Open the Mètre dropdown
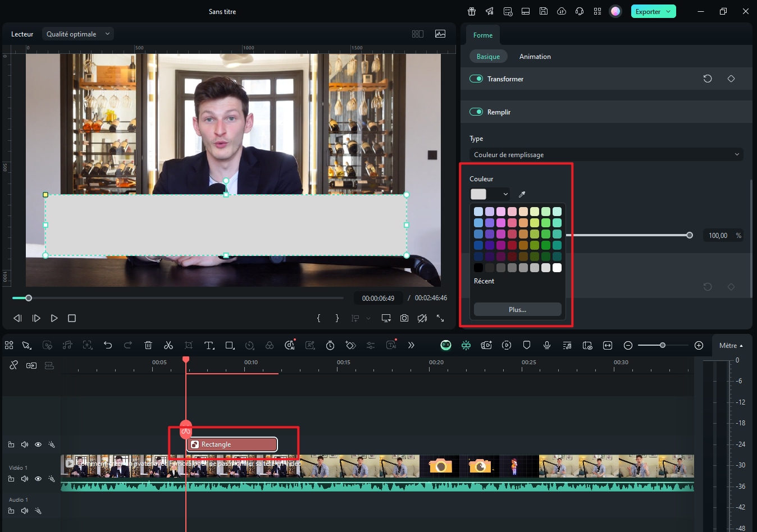 point(731,345)
